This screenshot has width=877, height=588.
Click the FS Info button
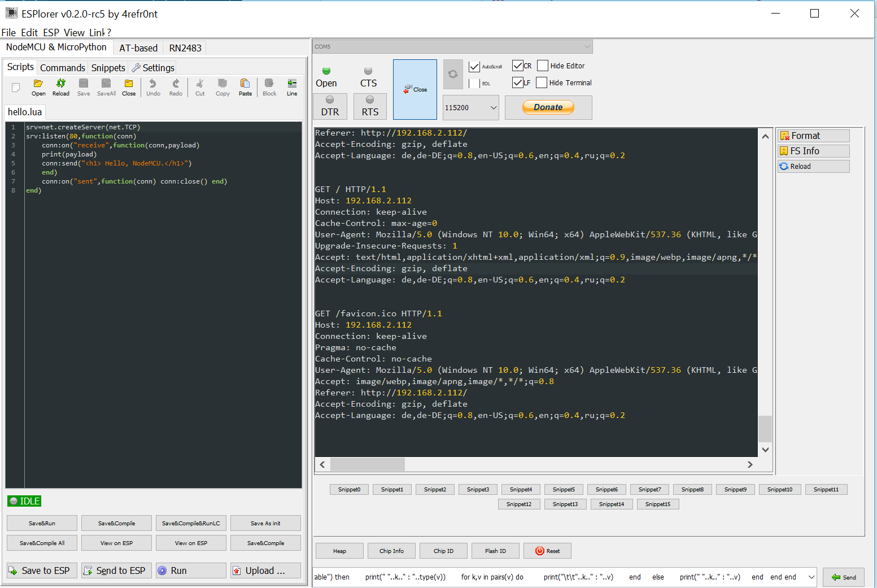(x=813, y=151)
